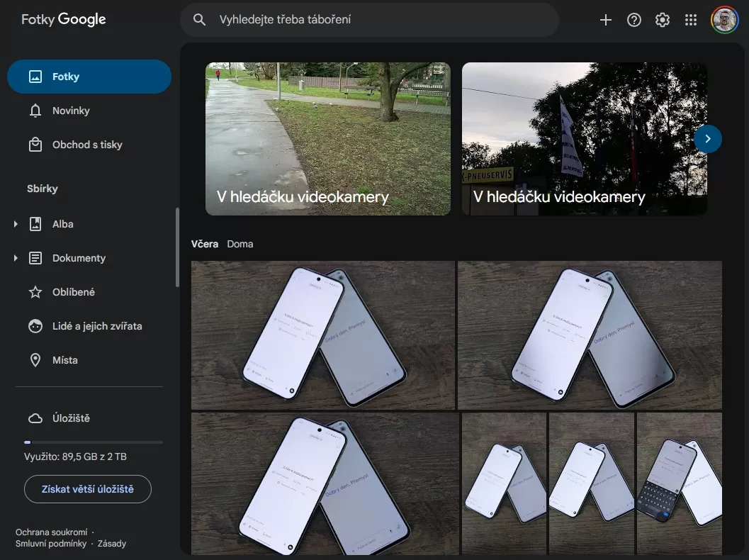Click the Úložiště cloud icon

tap(35, 418)
